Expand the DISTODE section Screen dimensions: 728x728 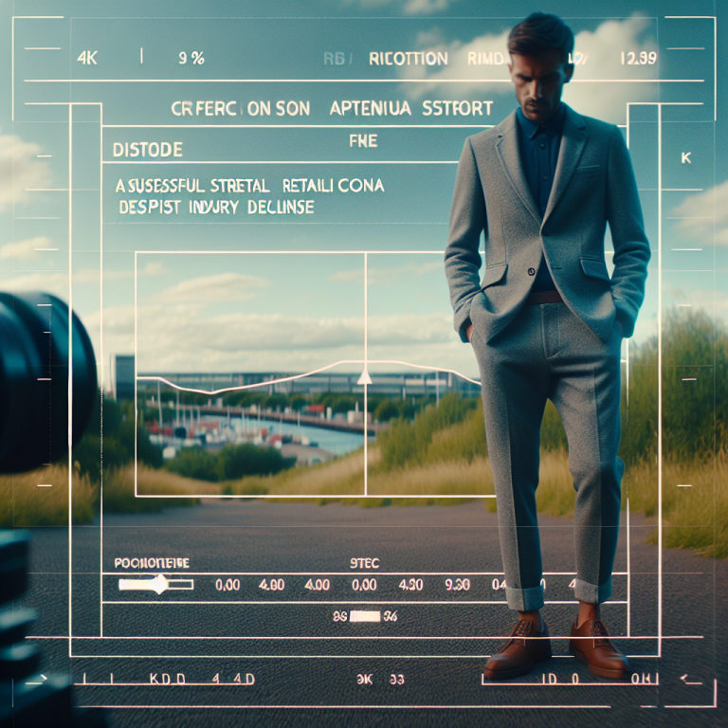point(147,151)
